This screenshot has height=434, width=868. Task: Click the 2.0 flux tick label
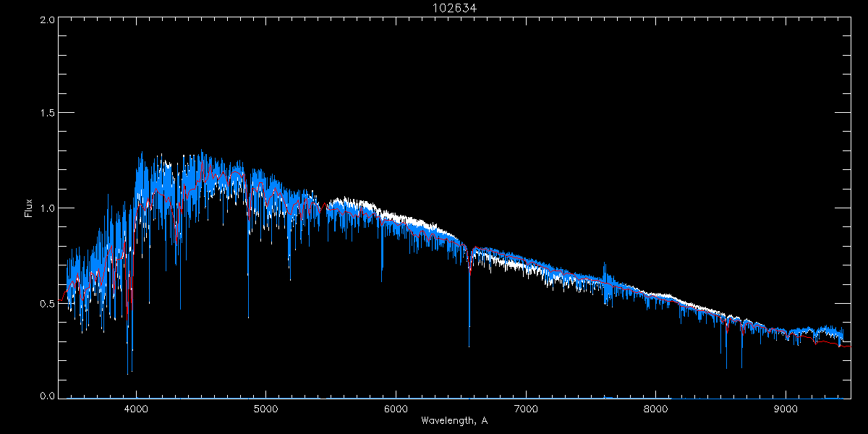(46, 20)
